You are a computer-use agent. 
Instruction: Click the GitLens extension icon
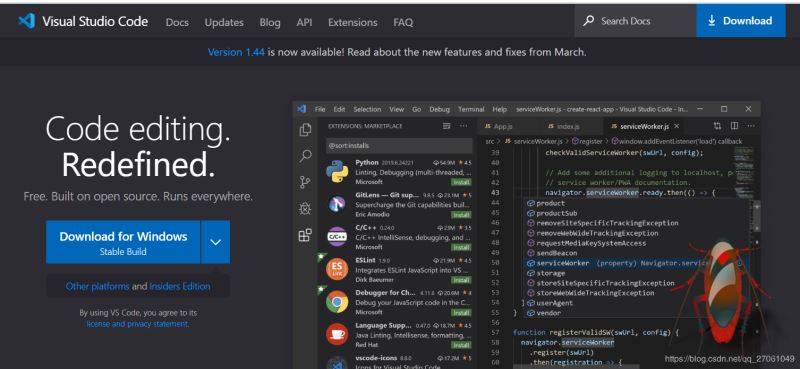click(337, 204)
